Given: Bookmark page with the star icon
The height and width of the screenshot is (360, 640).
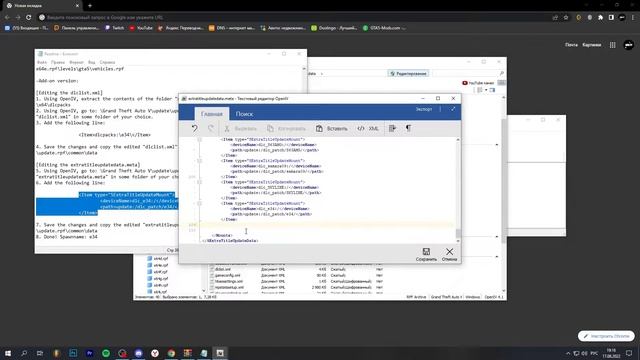Looking at the screenshot, I should pyautogui.click(x=566, y=18).
